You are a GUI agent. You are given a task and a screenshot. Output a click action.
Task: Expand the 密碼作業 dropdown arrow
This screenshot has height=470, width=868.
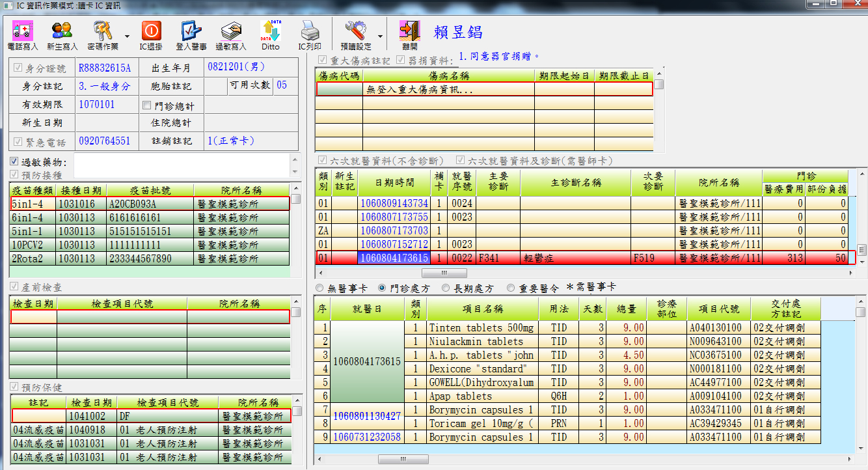(x=127, y=36)
